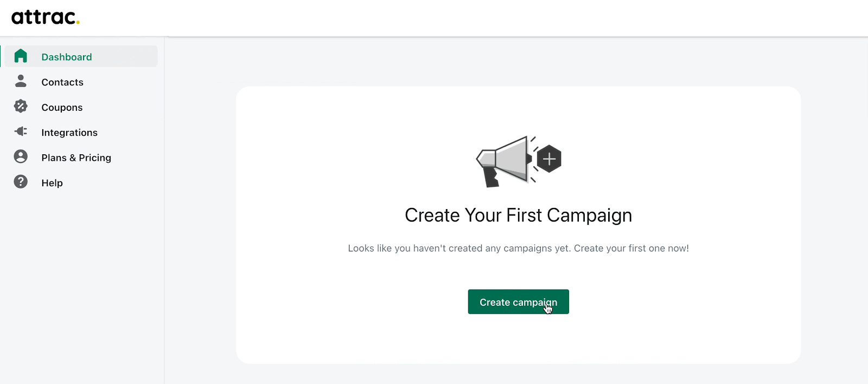
Task: Navigate to Contacts in the sidebar
Action: (62, 82)
